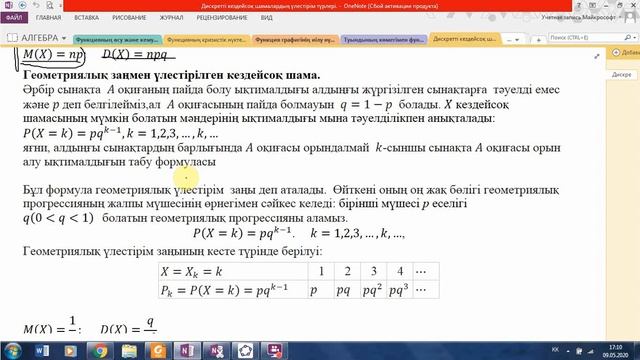The image size is (640, 360).
Task: Switch to the ГЛАВНАЯ ribbon tab
Action: pos(48,18)
